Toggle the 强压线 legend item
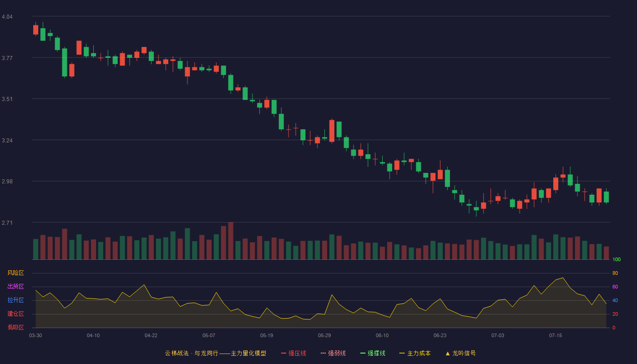 (x=293, y=353)
